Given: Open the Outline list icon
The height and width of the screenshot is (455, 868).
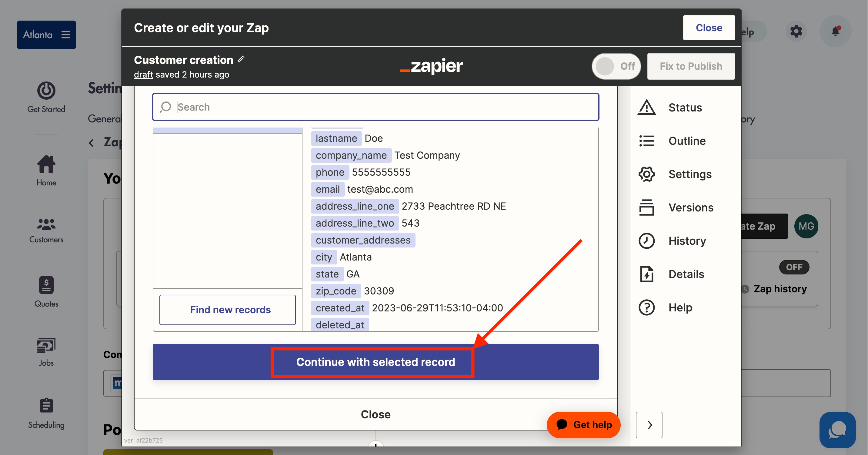Looking at the screenshot, I should [x=646, y=141].
